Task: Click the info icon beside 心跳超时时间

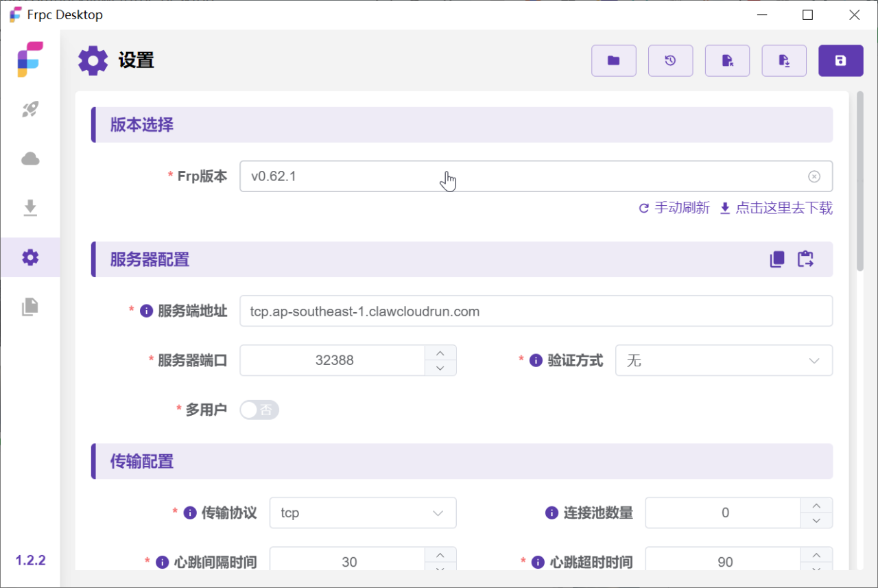Action: tap(538, 562)
